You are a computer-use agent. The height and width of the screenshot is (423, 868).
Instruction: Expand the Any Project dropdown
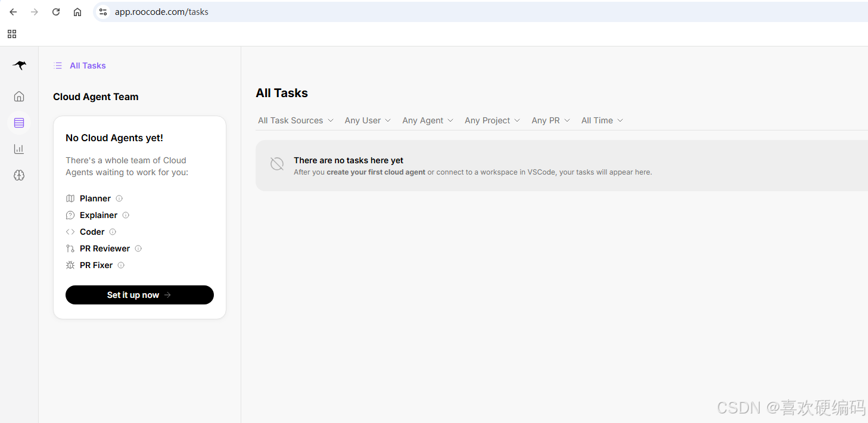[x=493, y=120]
